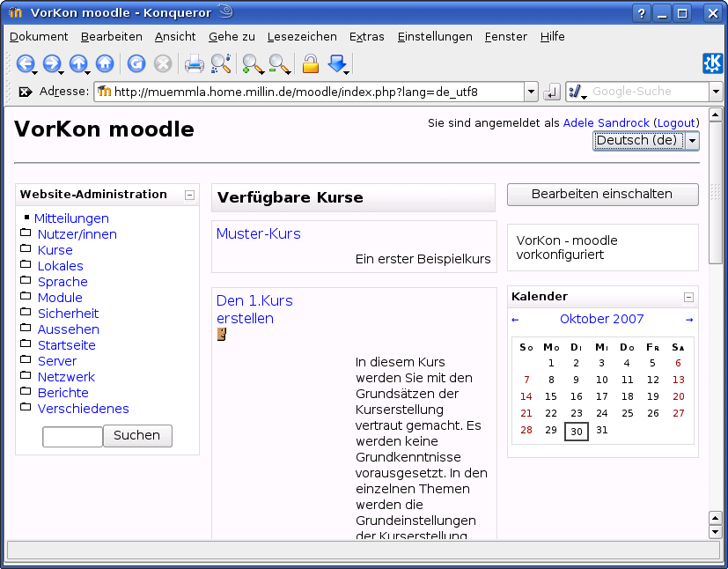
Task: Open the Ansicht menu
Action: tap(175, 37)
